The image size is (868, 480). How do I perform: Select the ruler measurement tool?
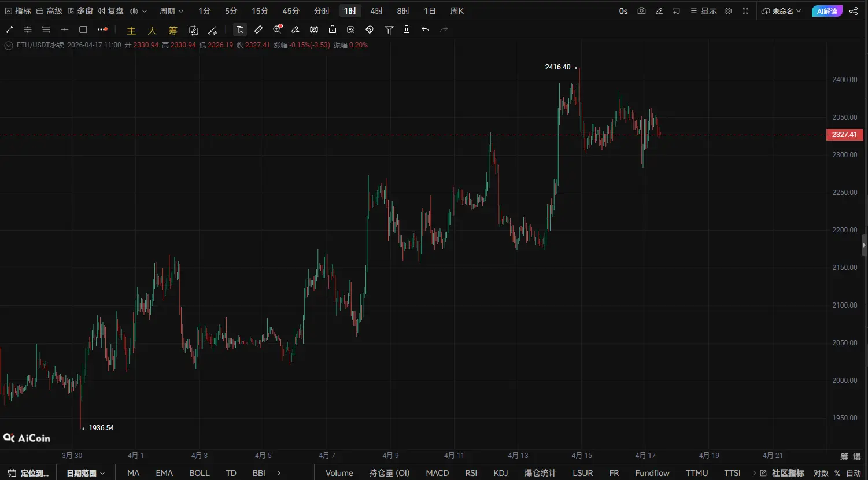(258, 29)
